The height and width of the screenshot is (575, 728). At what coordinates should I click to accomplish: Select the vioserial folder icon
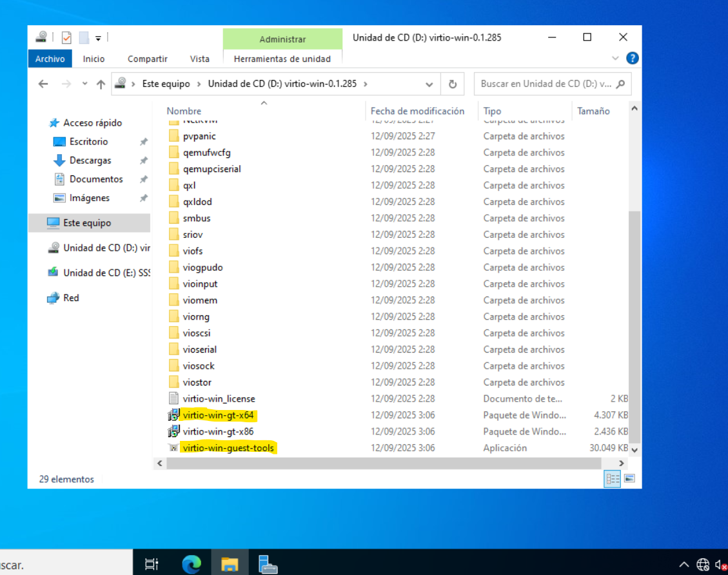(x=173, y=349)
